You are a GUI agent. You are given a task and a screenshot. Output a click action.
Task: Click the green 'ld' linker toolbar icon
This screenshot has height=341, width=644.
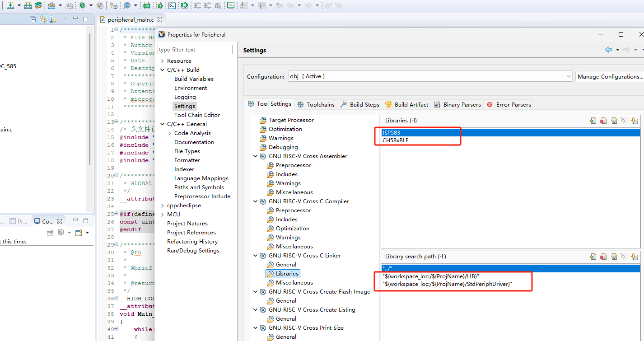[x=147, y=5]
